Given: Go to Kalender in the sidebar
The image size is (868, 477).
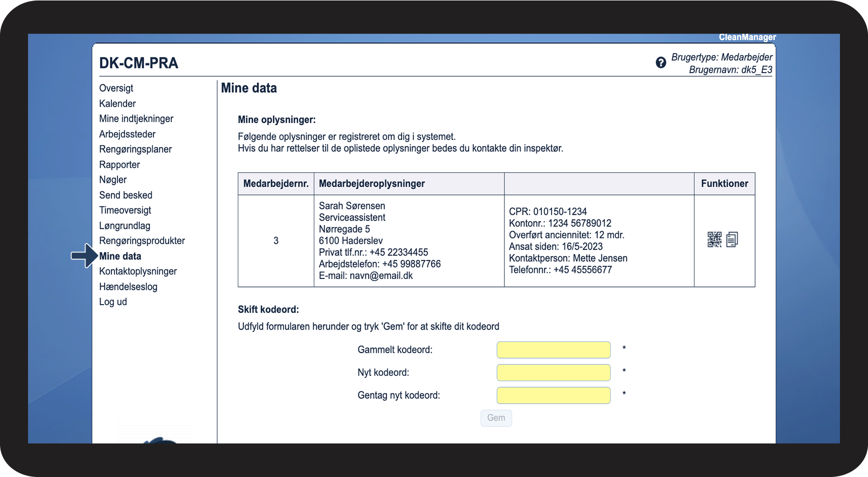Looking at the screenshot, I should coord(117,104).
